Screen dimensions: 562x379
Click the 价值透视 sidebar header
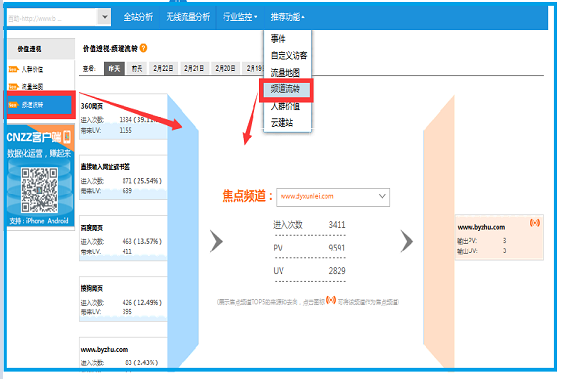click(41, 49)
